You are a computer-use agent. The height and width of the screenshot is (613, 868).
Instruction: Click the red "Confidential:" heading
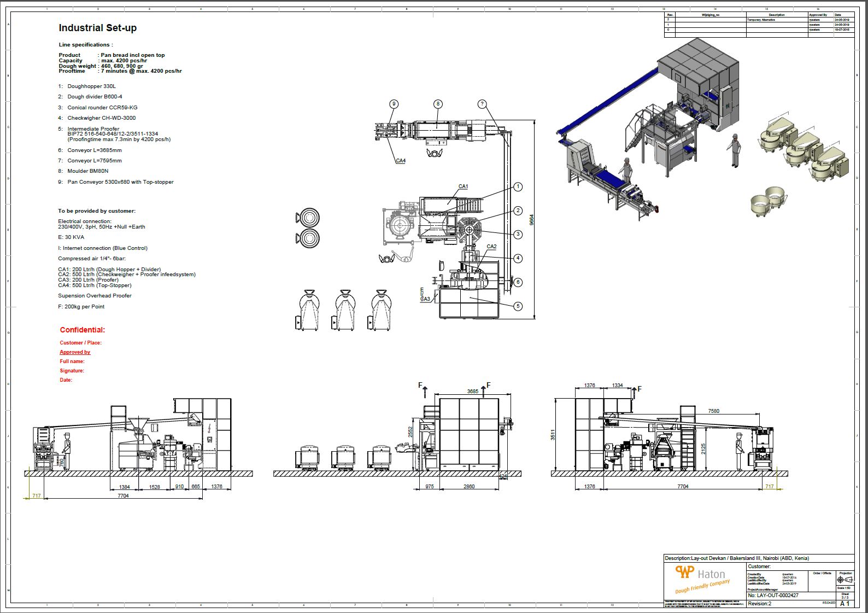pos(83,330)
